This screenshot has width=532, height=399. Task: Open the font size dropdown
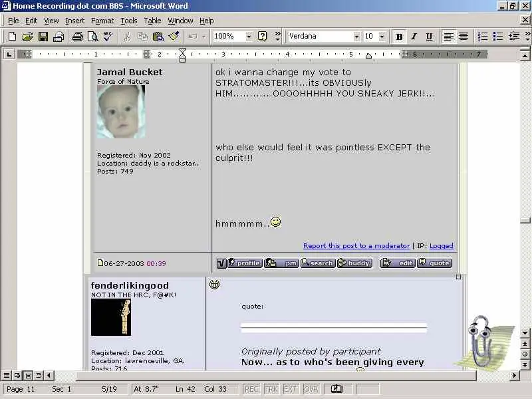pyautogui.click(x=382, y=37)
